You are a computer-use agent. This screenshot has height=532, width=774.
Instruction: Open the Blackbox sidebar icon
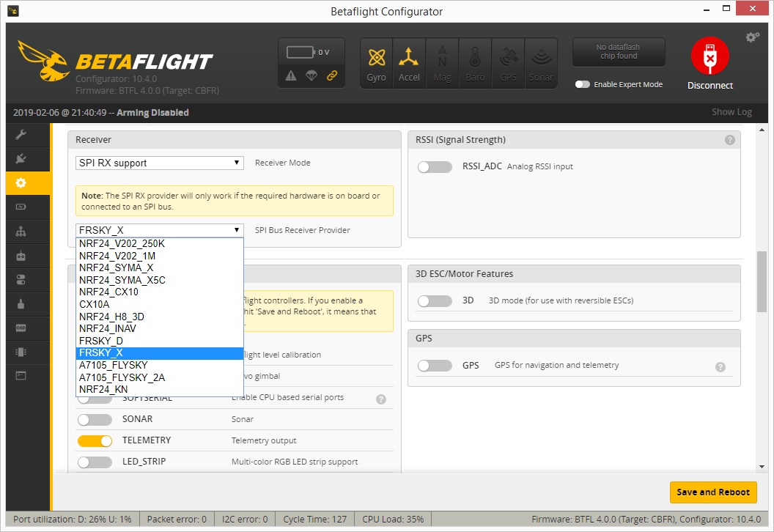(21, 352)
